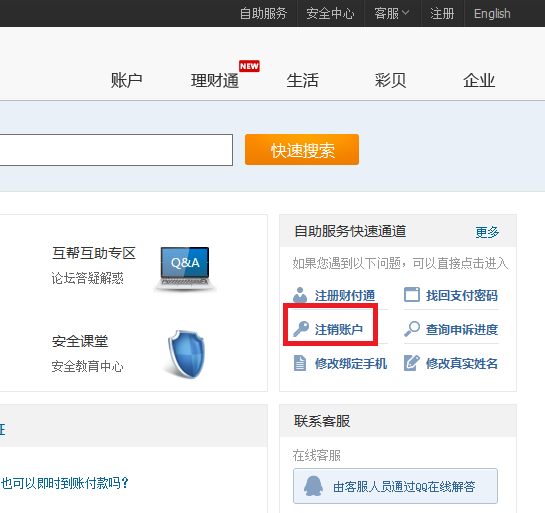Click the red NEW badge on 理财通

point(249,66)
